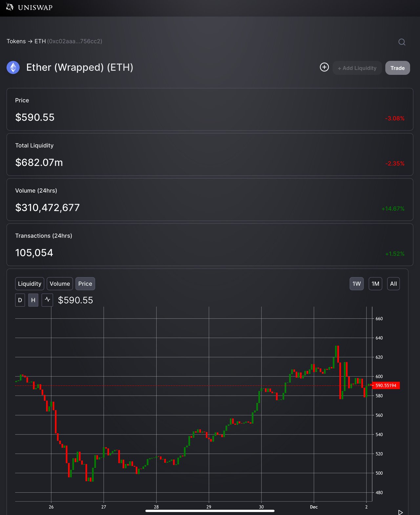Click the Total Liquidity label
Image resolution: width=420 pixels, height=515 pixels.
pyautogui.click(x=34, y=145)
